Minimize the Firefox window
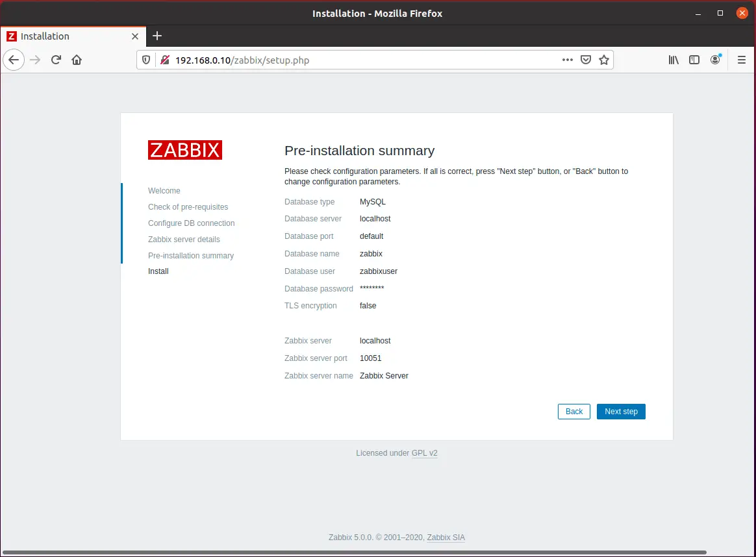Screen dimensions: 756x557 [698, 14]
